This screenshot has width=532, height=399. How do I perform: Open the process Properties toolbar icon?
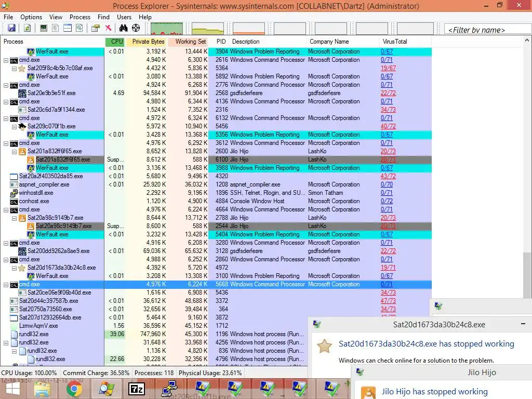96,28
